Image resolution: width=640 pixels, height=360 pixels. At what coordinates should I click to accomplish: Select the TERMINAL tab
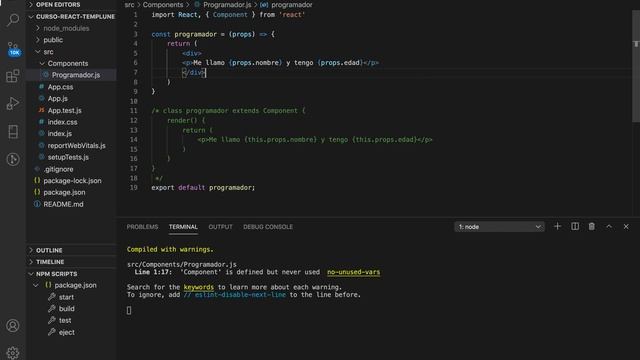183,227
